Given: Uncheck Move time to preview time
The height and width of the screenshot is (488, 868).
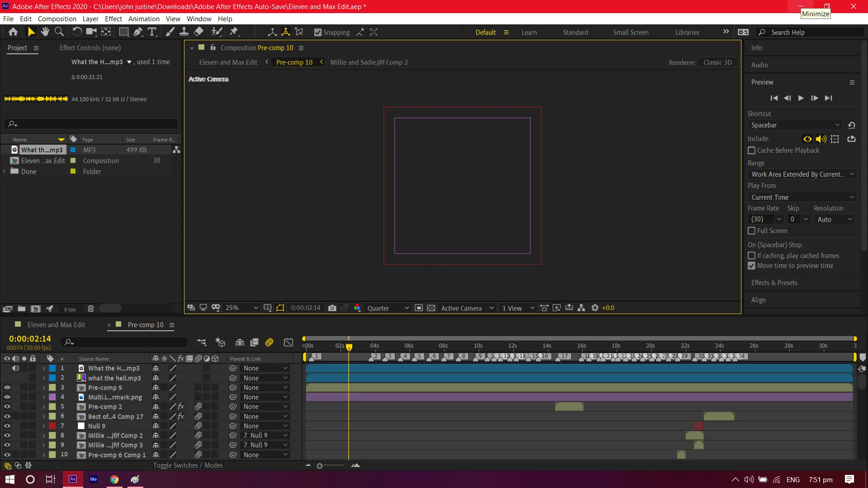Looking at the screenshot, I should (752, 266).
